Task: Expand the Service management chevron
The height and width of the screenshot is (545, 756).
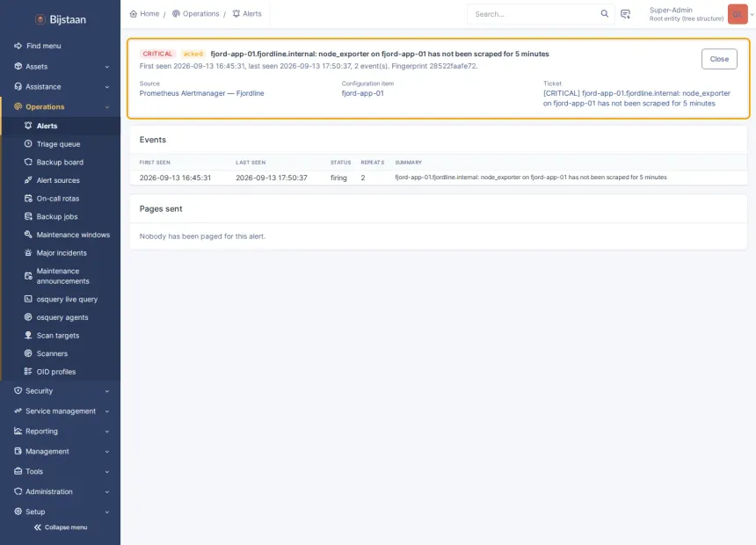Action: [107, 411]
